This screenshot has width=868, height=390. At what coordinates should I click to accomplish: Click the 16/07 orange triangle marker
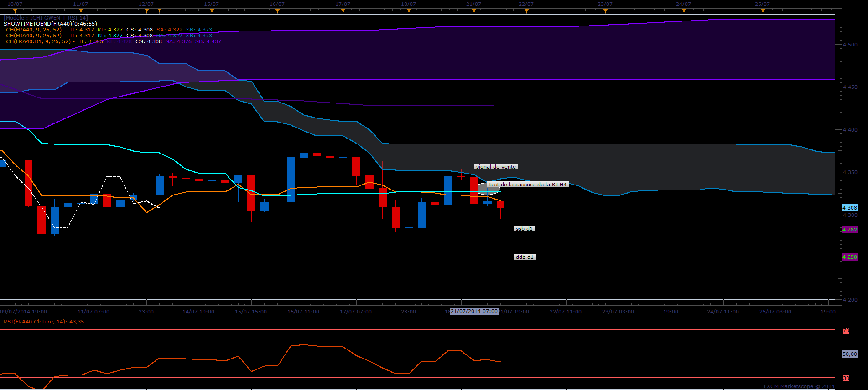277,11
